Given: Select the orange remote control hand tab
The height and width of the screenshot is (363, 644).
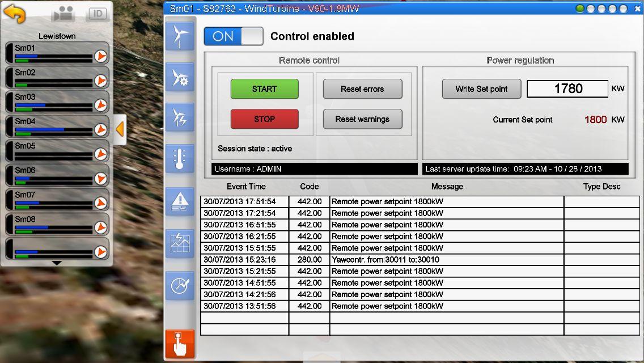Looking at the screenshot, I should tap(180, 344).
